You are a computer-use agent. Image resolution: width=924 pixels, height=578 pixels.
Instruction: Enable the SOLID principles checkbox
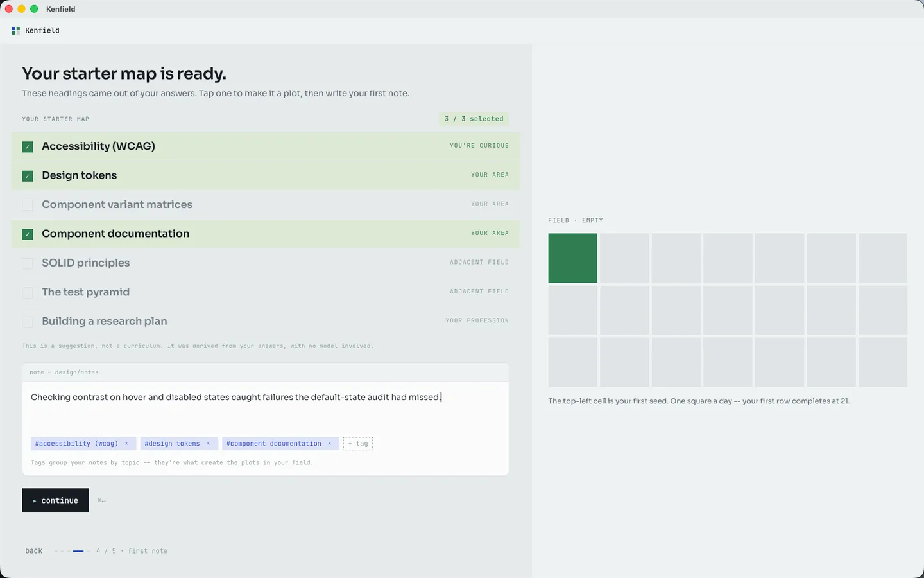28,263
